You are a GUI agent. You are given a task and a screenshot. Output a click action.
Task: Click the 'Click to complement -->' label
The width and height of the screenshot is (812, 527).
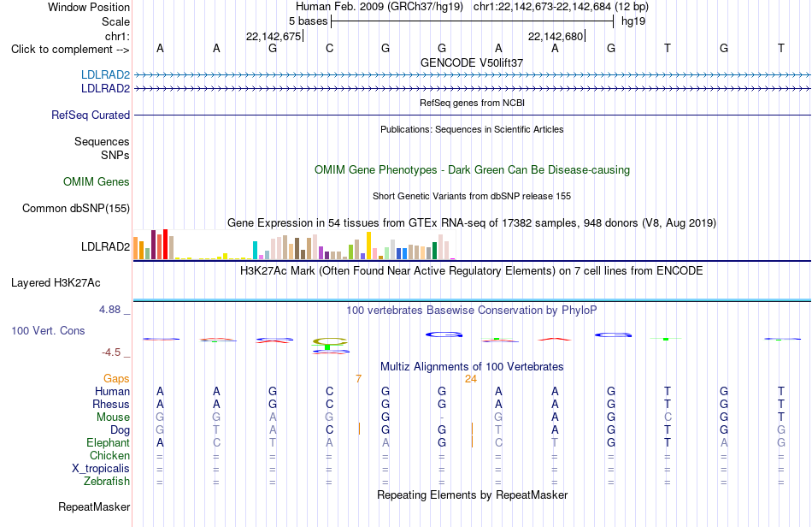tap(70, 50)
